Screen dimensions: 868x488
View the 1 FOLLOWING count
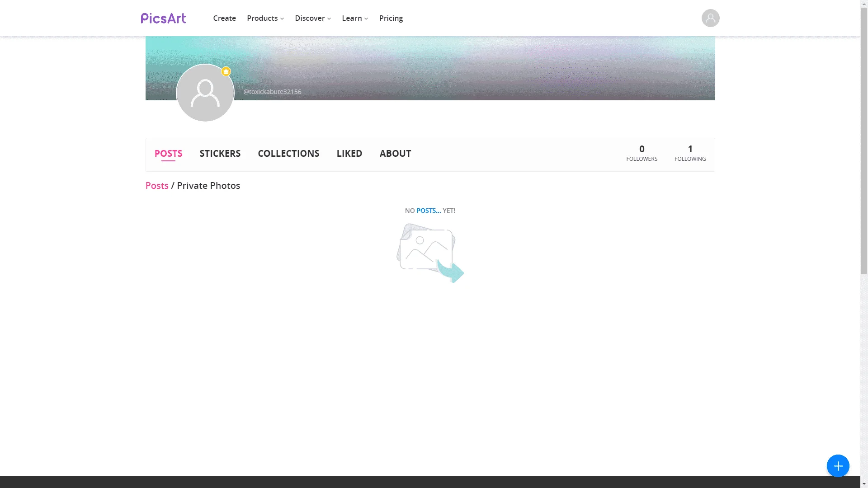pos(690,153)
